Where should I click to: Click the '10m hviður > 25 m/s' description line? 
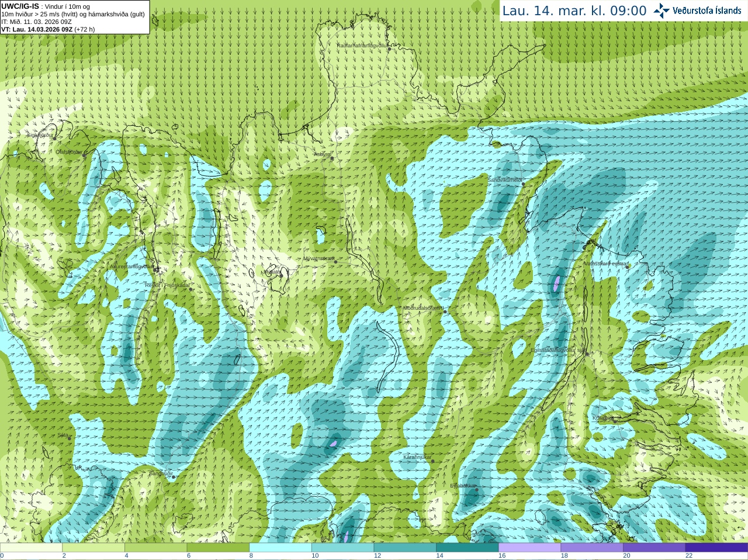pyautogui.click(x=73, y=14)
